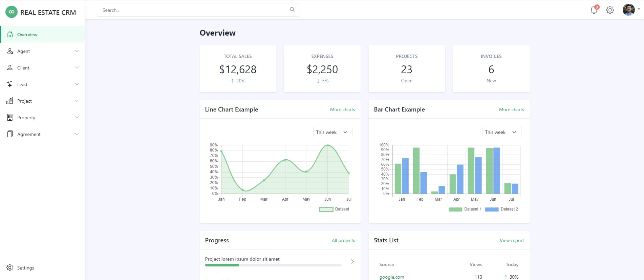644x280 pixels.
Task: Click the Jun peak point on line chart
Action: [x=327, y=145]
